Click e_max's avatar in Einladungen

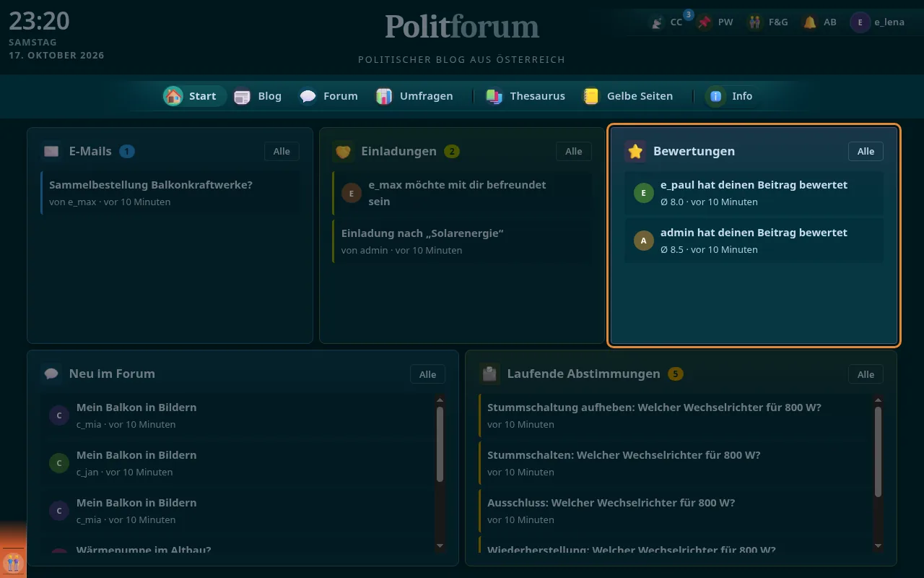[x=352, y=193]
